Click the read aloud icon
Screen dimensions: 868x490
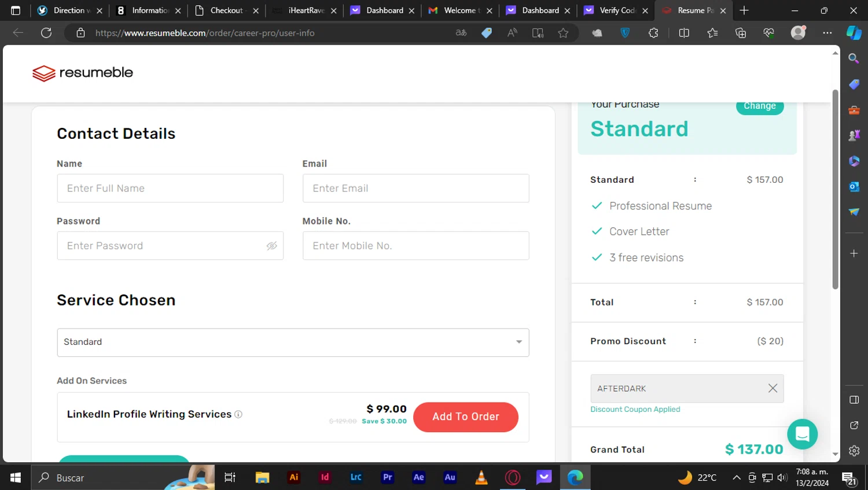pyautogui.click(x=512, y=33)
